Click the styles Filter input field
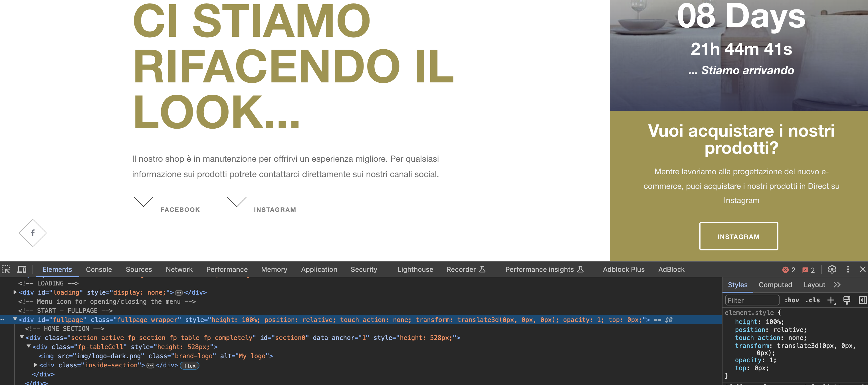The width and height of the screenshot is (868, 385). coord(752,300)
